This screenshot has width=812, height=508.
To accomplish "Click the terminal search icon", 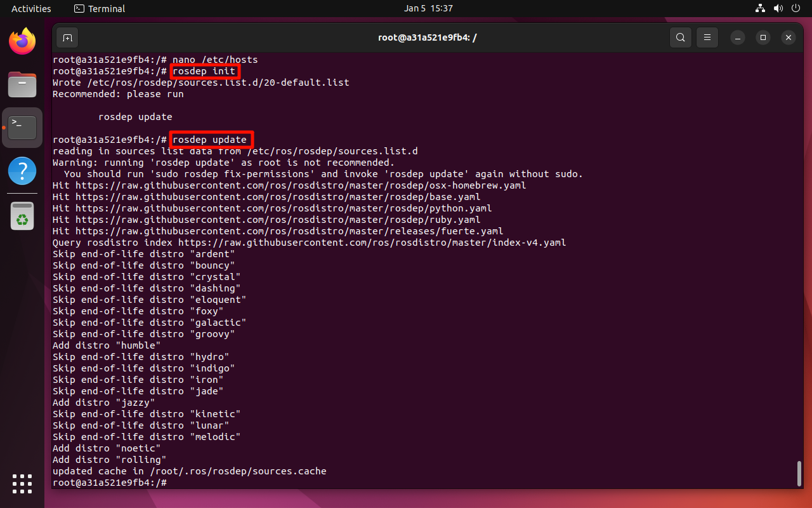I will (680, 37).
